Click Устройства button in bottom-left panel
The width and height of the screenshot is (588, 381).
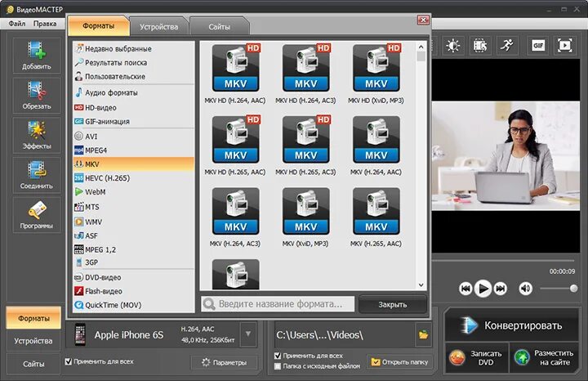pyautogui.click(x=33, y=341)
